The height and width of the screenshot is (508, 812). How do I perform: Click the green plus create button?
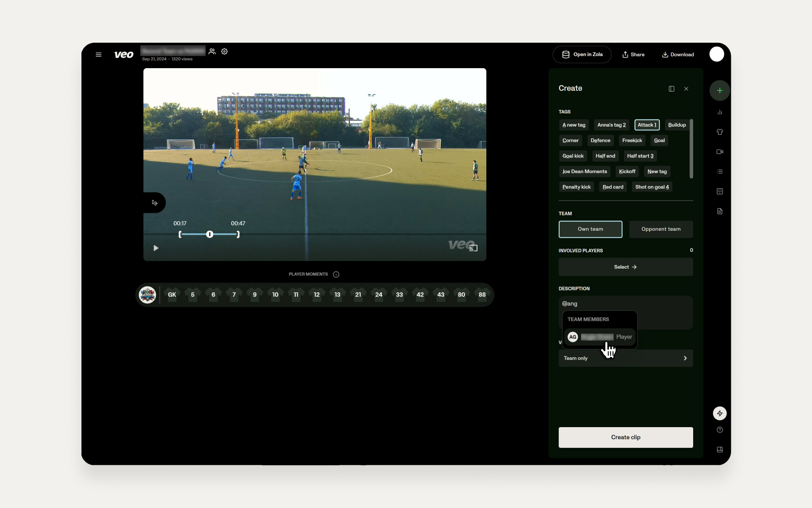720,91
